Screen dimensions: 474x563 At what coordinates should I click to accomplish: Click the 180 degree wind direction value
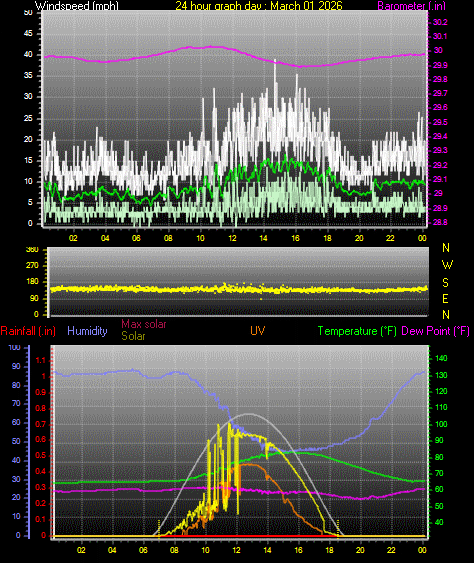pyautogui.click(x=32, y=282)
